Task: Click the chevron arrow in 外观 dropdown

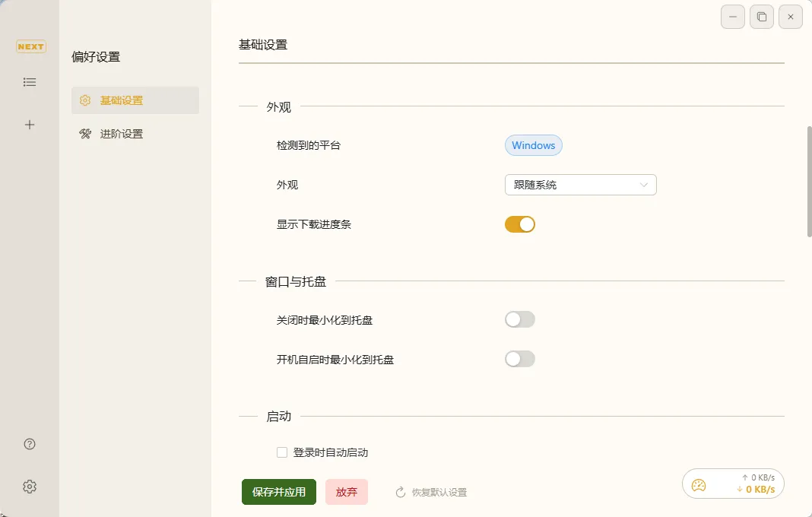Action: click(x=644, y=185)
